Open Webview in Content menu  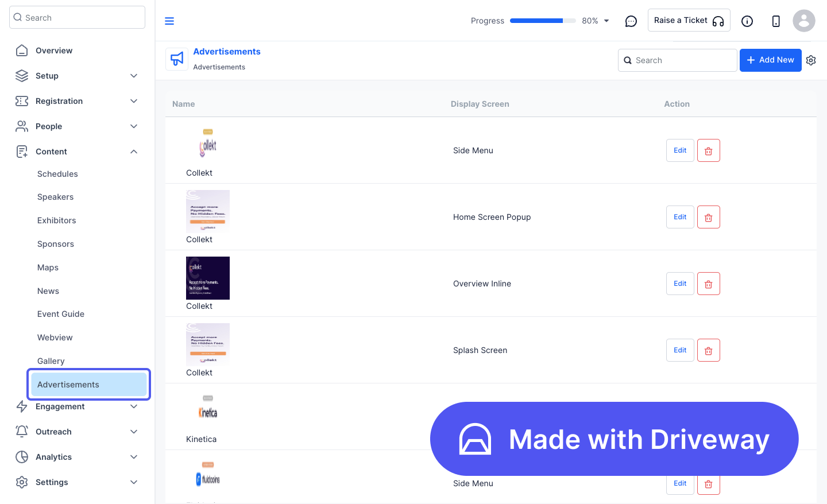55,338
